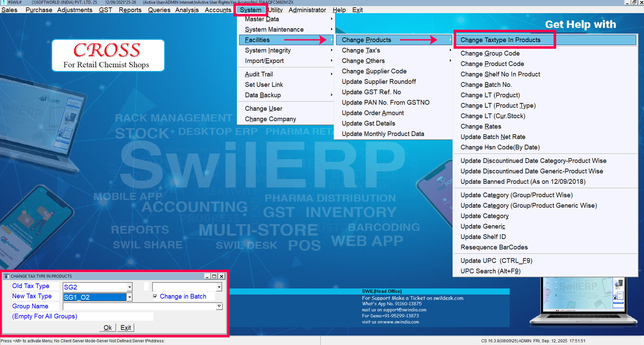Click the Exit button in dialog

(126, 327)
